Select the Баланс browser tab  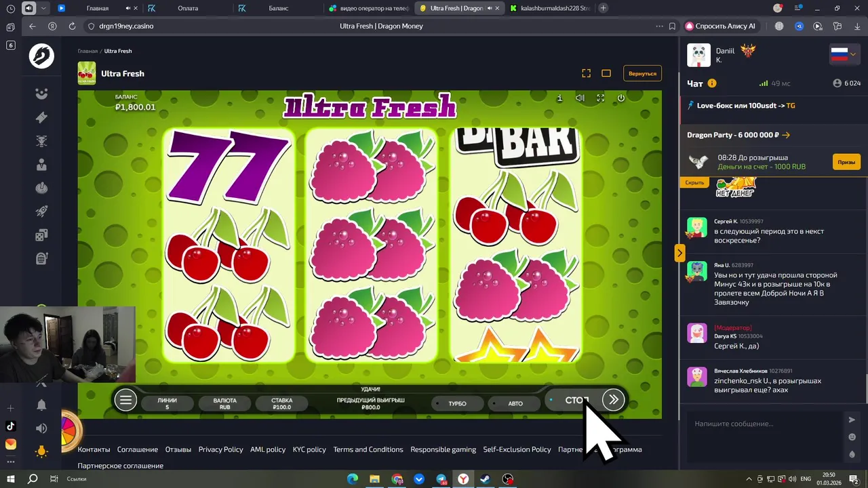pyautogui.click(x=278, y=8)
